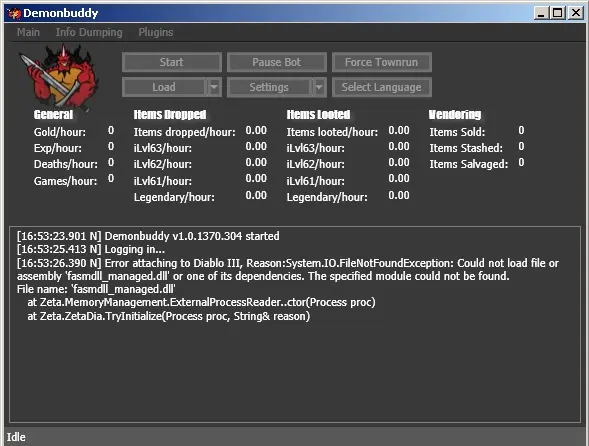The width and height of the screenshot is (589, 446).
Task: Open the Load dropdown arrow
Action: point(214,87)
